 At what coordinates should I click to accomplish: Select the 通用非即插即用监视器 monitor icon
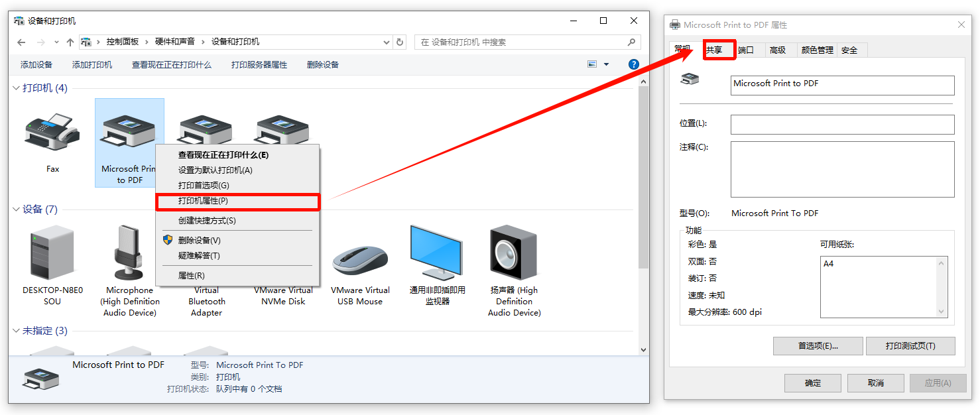pos(437,253)
